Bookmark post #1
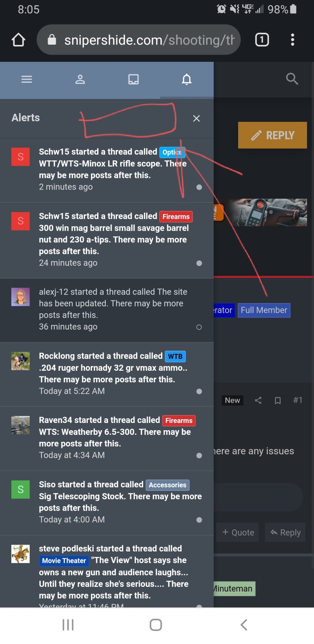 point(277,400)
